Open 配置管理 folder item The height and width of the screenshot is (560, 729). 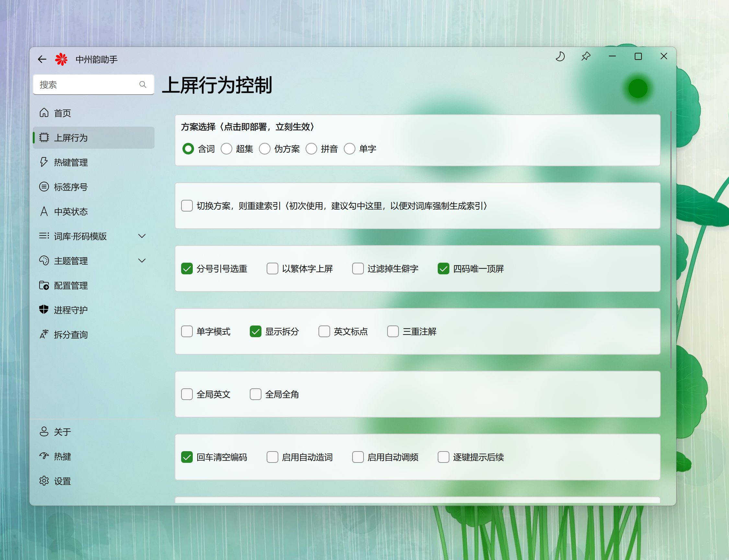tap(71, 286)
